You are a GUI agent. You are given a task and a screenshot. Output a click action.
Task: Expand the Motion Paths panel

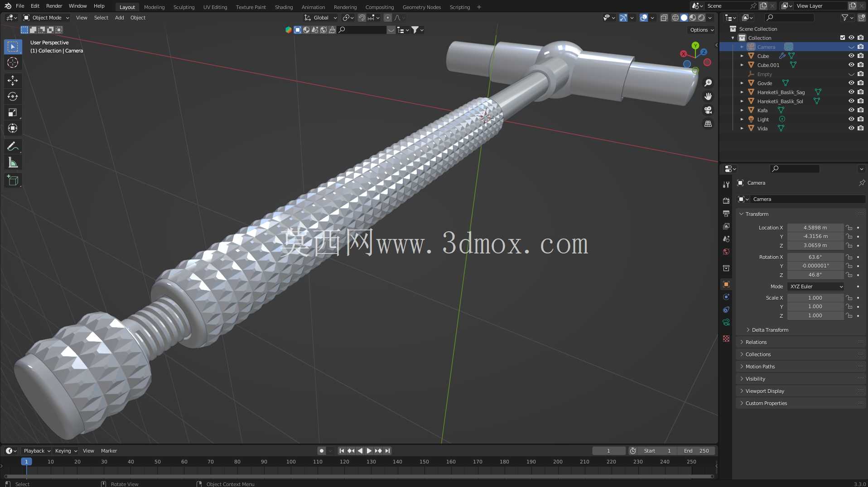(x=760, y=367)
